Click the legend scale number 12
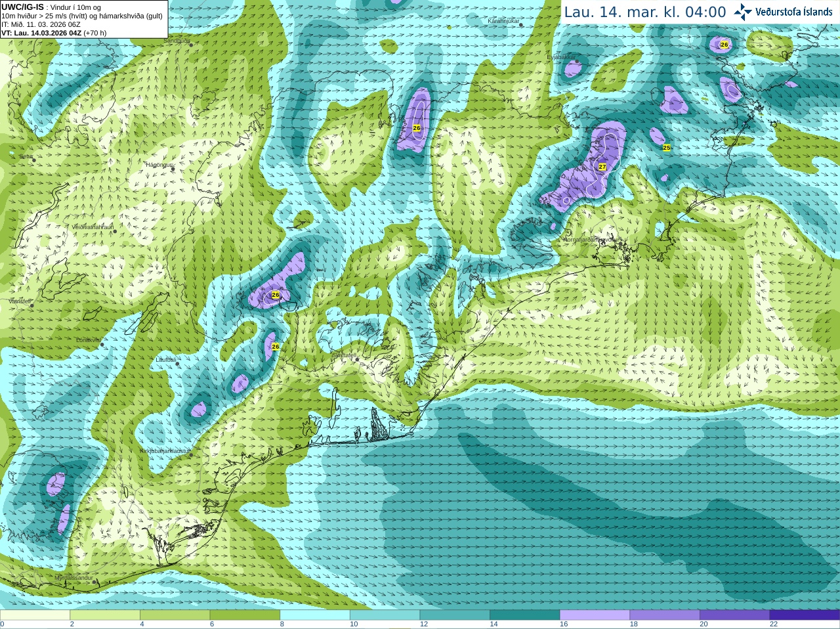 click(423, 624)
